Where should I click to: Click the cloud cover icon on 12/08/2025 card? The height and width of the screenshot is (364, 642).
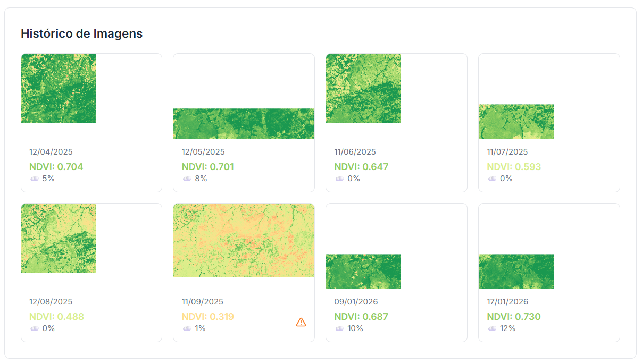pos(34,329)
